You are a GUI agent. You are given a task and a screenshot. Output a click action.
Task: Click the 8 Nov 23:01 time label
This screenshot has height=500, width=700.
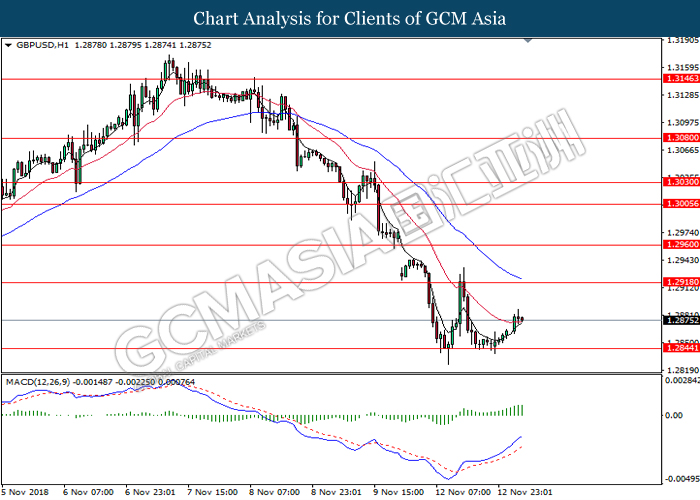(x=336, y=492)
